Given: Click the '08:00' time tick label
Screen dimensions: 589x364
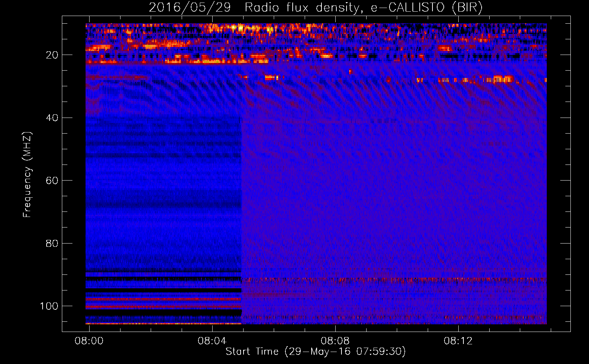Looking at the screenshot, I should [x=89, y=341].
